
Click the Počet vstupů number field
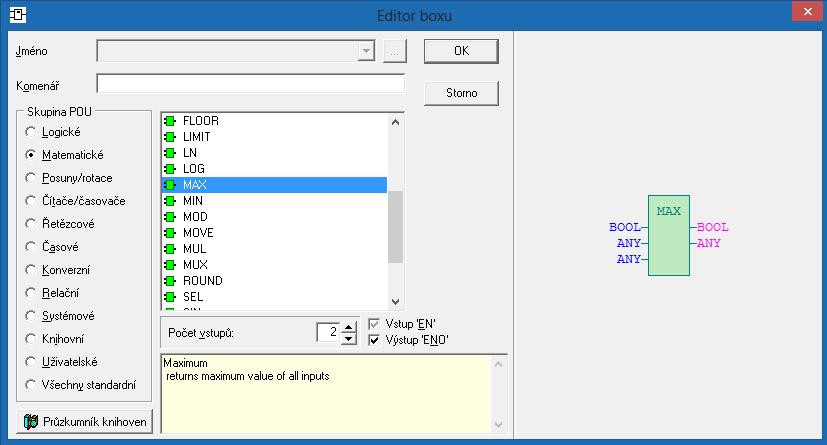(328, 332)
